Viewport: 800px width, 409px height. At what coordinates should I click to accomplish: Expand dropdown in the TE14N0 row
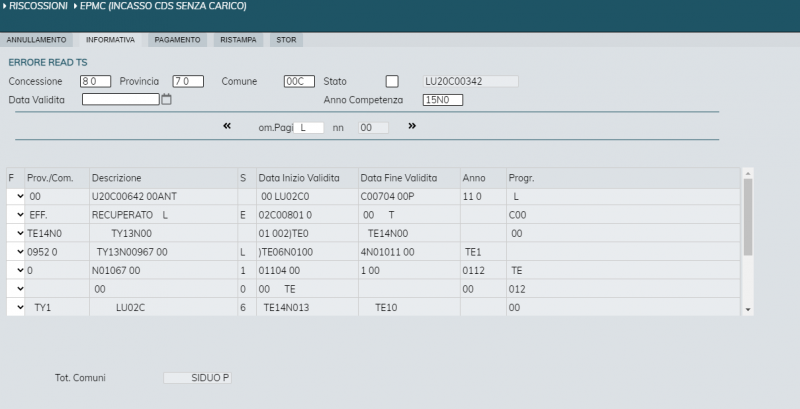20,233
